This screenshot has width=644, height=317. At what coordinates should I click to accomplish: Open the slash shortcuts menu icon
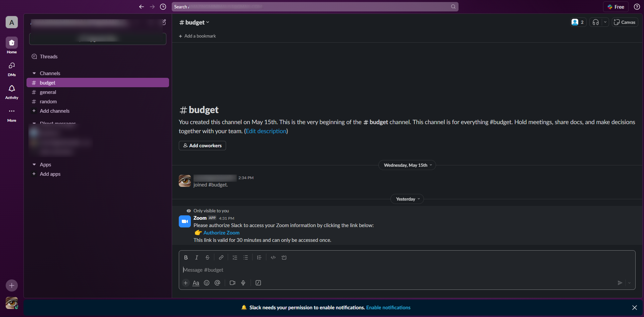click(x=258, y=283)
